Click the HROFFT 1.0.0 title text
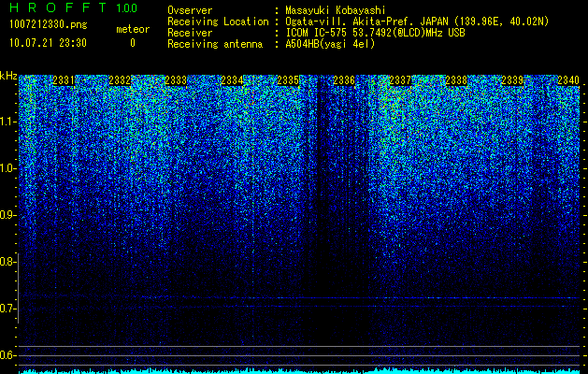The image size is (588, 374). (74, 7)
